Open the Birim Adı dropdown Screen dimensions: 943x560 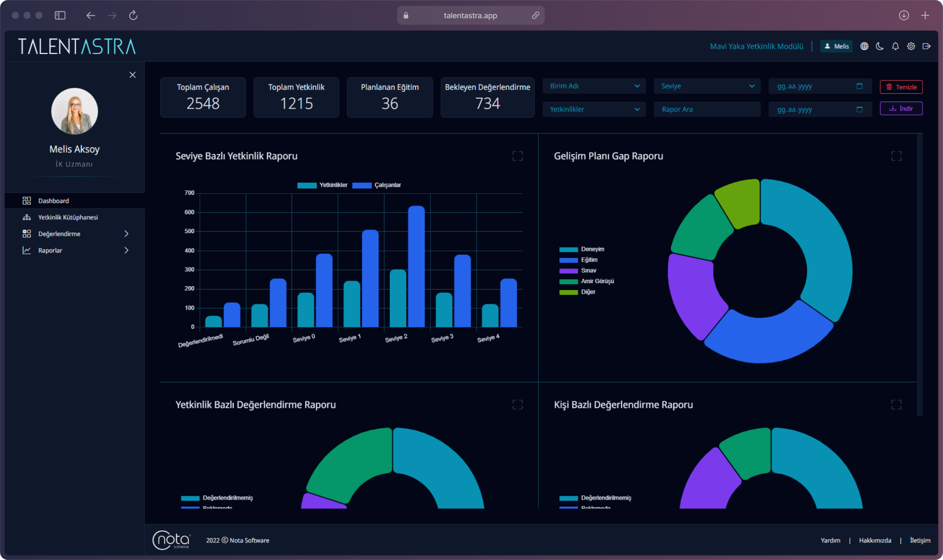(594, 86)
